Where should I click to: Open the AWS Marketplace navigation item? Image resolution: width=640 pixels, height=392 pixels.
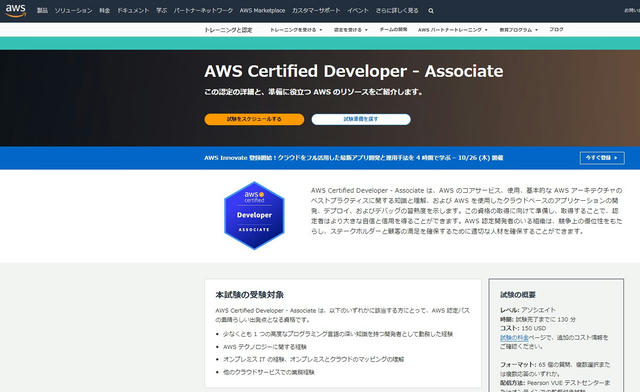[x=262, y=11]
